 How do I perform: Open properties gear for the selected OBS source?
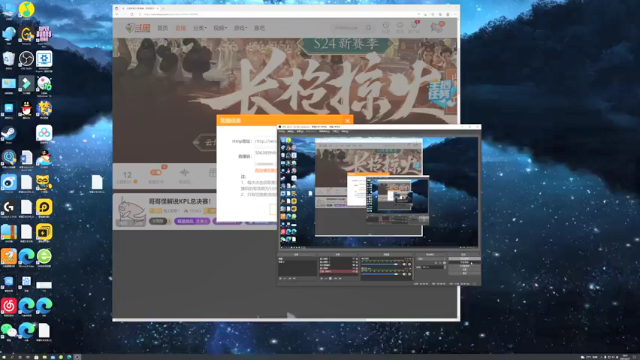[330, 278]
